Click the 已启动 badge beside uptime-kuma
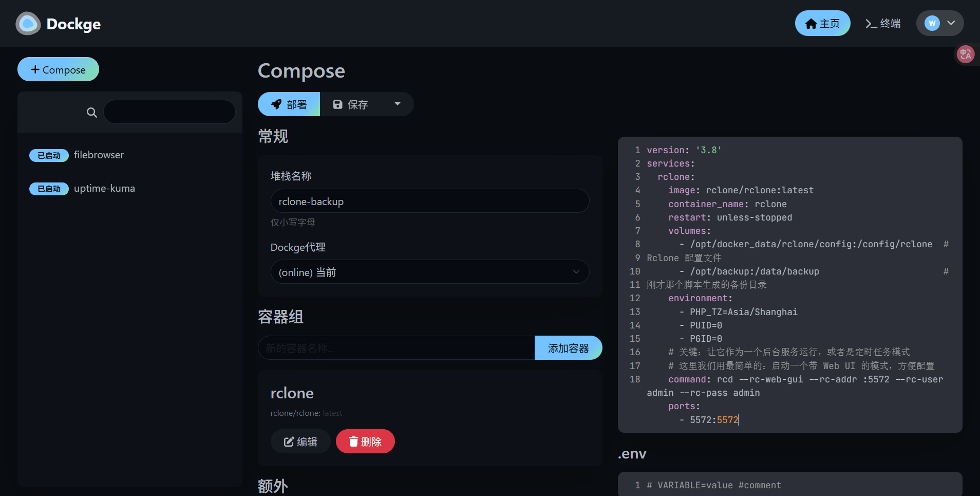Viewport: 980px width, 496px height. point(49,189)
